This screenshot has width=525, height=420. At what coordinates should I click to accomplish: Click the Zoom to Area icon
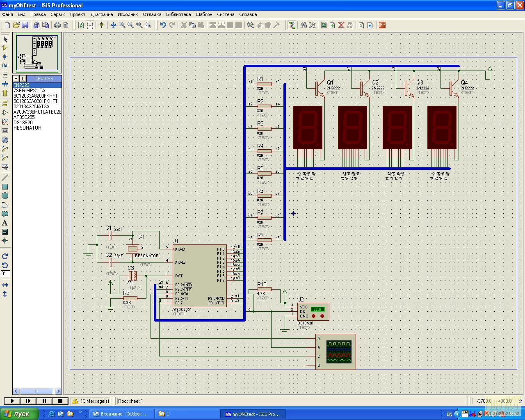148,25
